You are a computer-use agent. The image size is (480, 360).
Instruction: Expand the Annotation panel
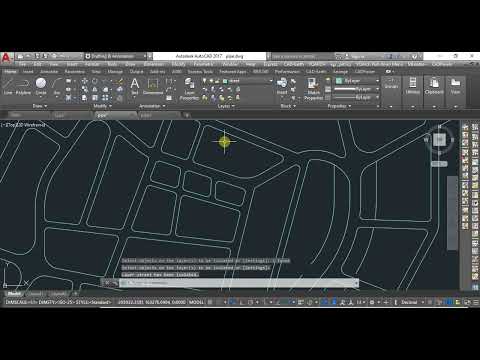click(x=152, y=106)
